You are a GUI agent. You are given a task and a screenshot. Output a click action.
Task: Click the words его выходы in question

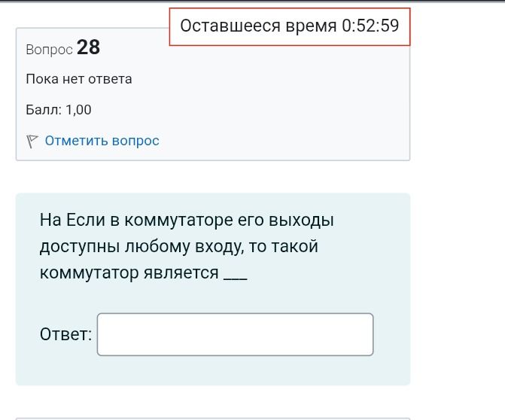(286, 221)
